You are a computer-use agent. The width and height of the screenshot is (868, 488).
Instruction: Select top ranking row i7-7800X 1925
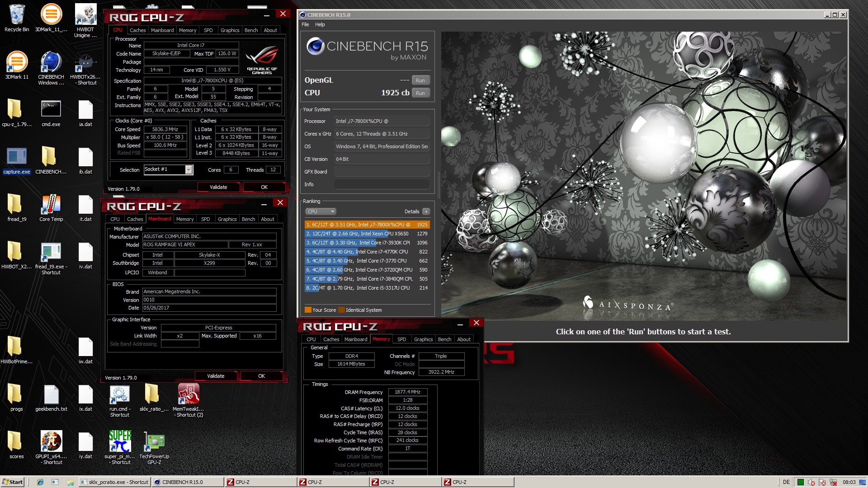coord(367,225)
